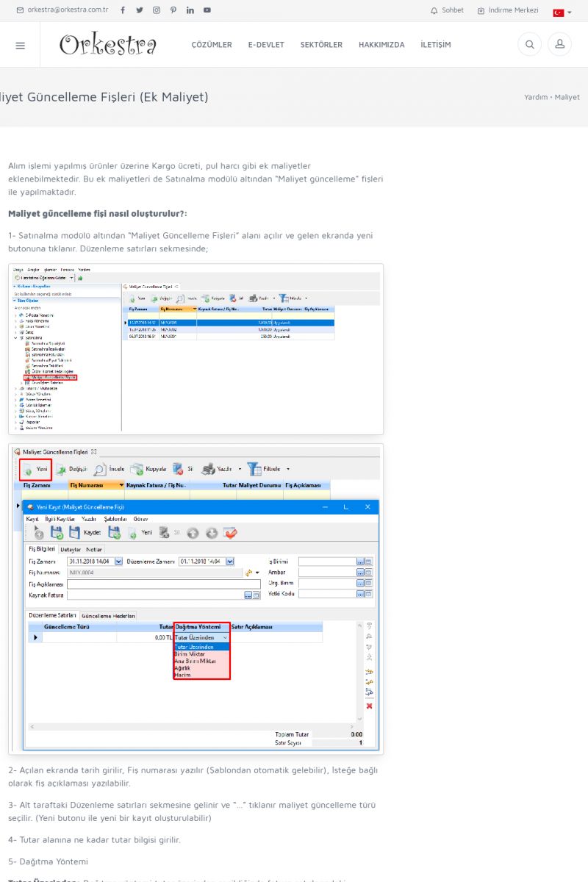
Task: Open the Kayıt menu in Yeni Kayıt window
Action: (x=32, y=519)
